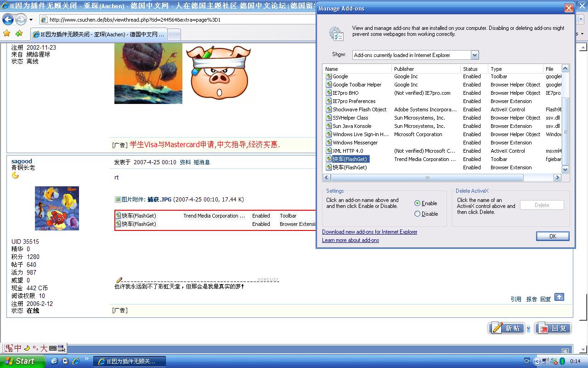
Task: Open a new blank browser tab
Action: click(174, 35)
